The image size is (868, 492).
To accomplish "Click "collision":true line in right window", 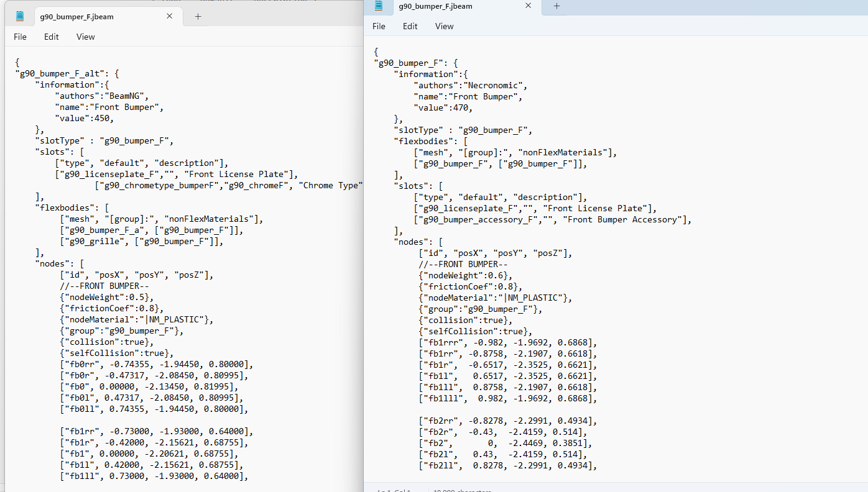I will coord(466,320).
